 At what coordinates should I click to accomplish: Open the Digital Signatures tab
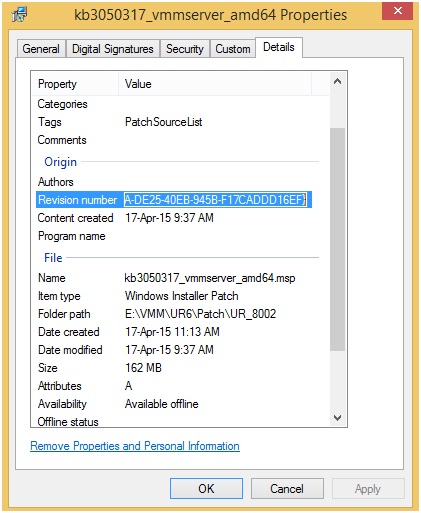pos(113,49)
